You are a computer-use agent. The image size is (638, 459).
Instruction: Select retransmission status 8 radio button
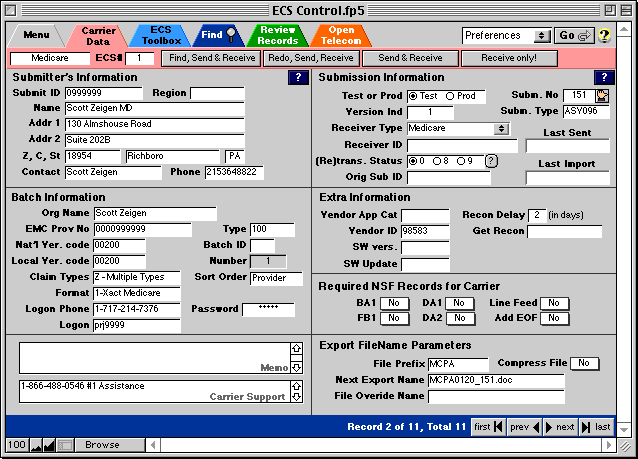436,161
